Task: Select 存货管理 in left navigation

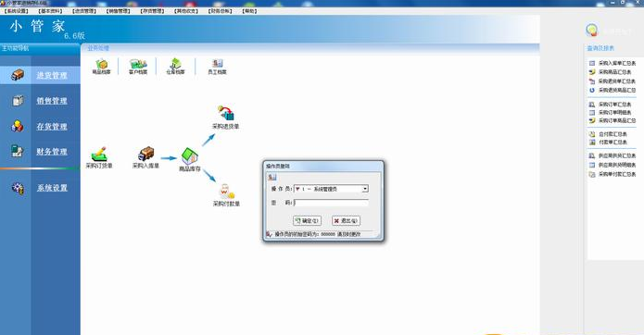Action: pos(52,127)
